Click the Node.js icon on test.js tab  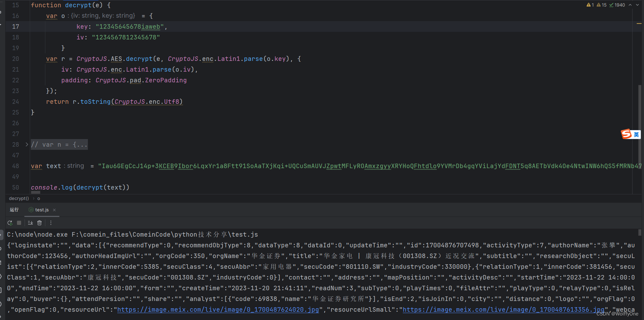pyautogui.click(x=31, y=210)
